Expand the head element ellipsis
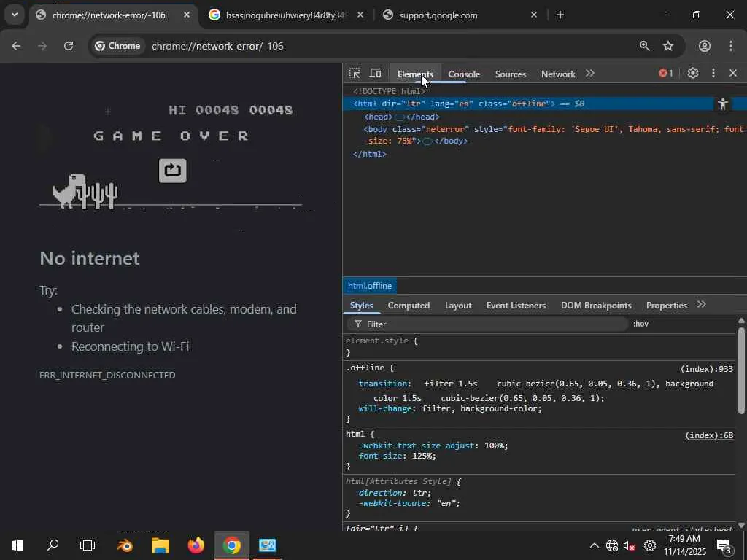 [399, 117]
